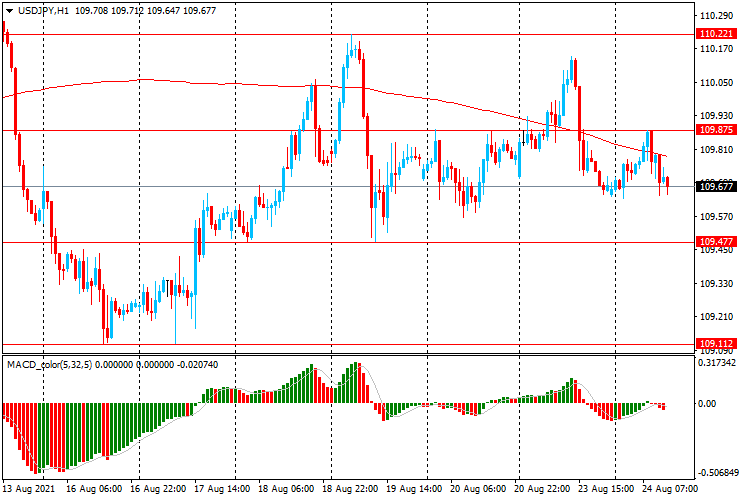Image resolution: width=740 pixels, height=500 pixels.
Task: Select the 24 Aug 07:00 time label
Action: pos(669,489)
